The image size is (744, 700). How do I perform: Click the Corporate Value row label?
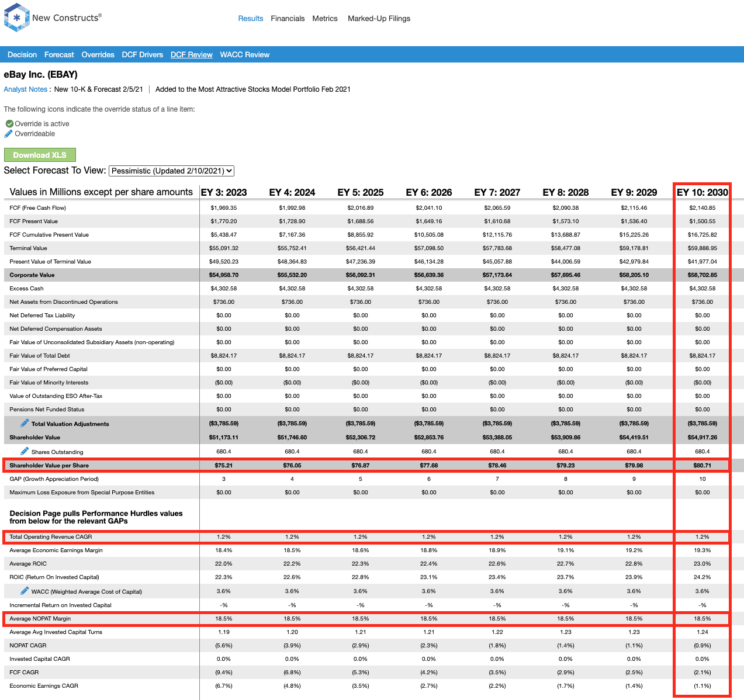32,275
